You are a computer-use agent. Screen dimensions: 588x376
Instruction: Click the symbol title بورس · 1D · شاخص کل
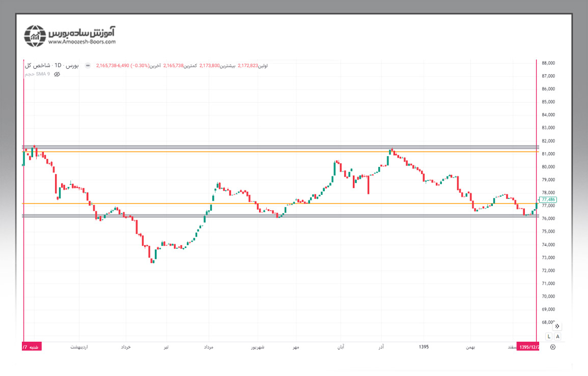52,66
